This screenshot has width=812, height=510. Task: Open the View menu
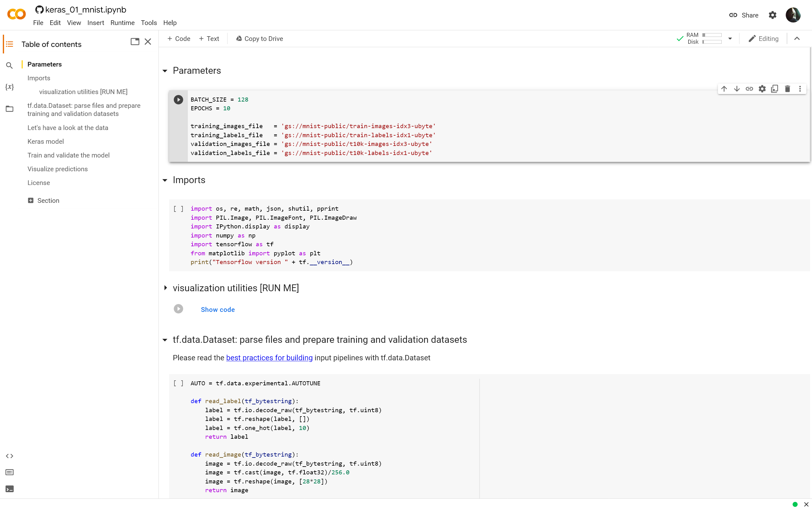[74, 22]
